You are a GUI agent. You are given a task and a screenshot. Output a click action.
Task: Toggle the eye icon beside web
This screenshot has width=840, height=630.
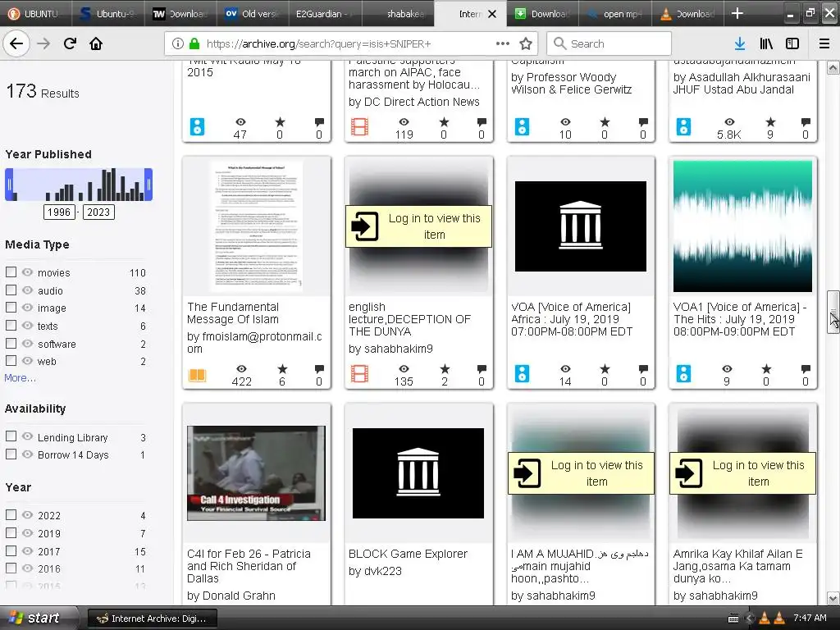27,361
